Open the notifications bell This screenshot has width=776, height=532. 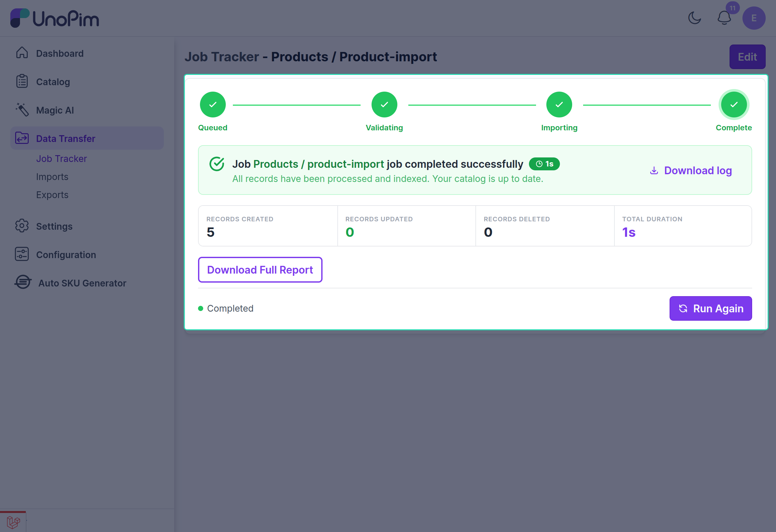pyautogui.click(x=724, y=18)
